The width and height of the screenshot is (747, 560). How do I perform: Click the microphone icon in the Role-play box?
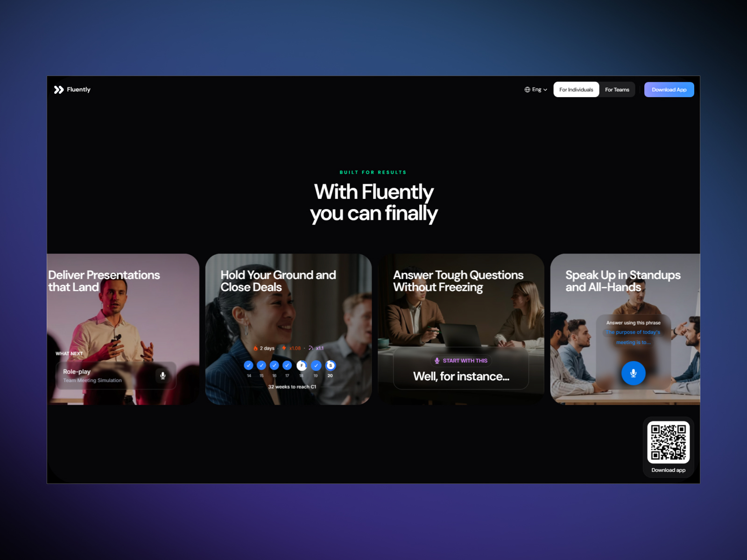click(163, 376)
